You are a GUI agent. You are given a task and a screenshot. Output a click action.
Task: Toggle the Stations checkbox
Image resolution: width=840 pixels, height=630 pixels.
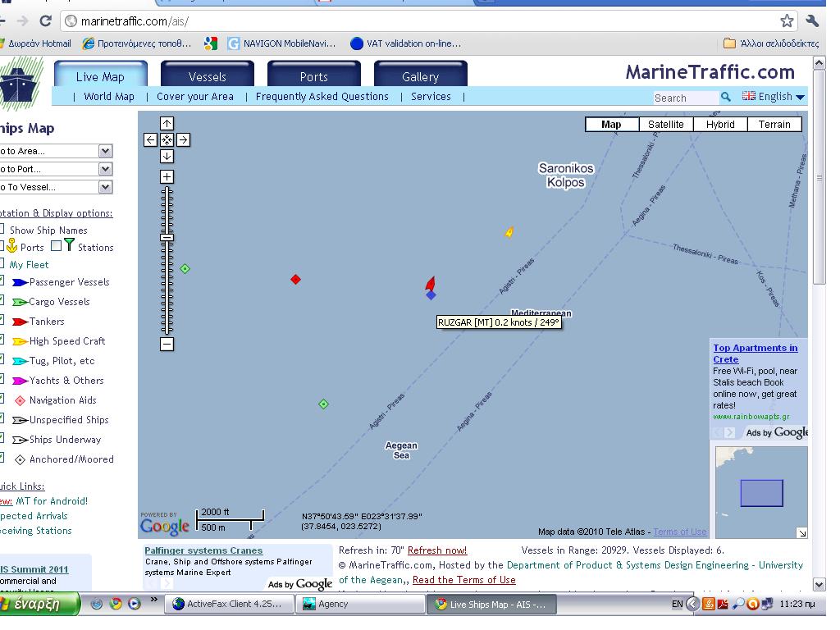[x=56, y=246]
